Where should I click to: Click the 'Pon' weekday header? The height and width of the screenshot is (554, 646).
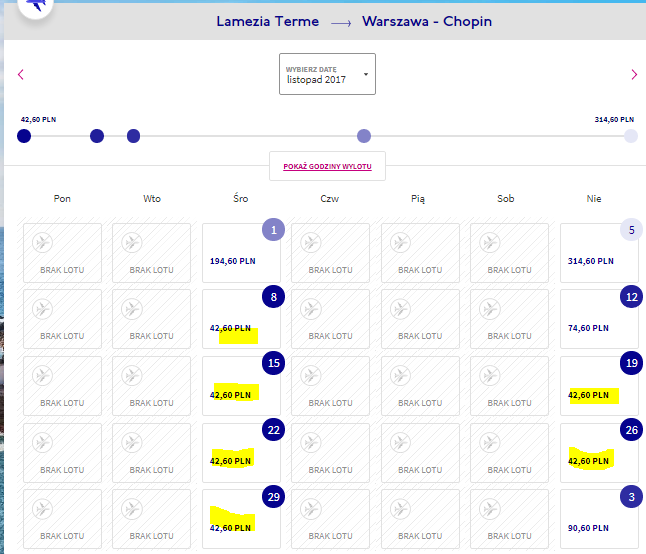point(62,199)
